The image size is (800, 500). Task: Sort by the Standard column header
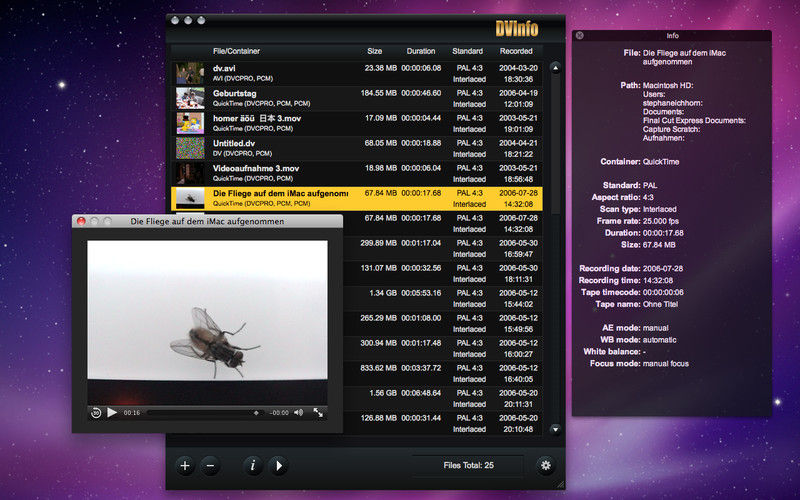[467, 51]
